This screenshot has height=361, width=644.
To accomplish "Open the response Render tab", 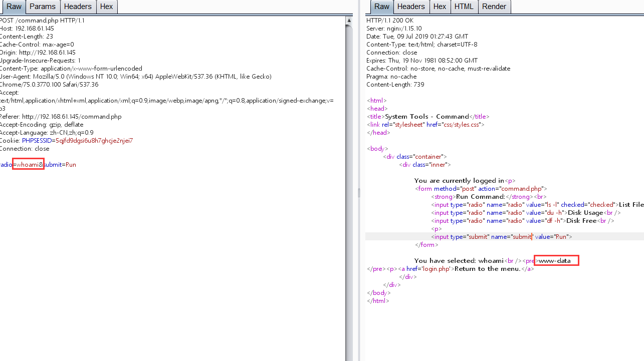I will (494, 7).
